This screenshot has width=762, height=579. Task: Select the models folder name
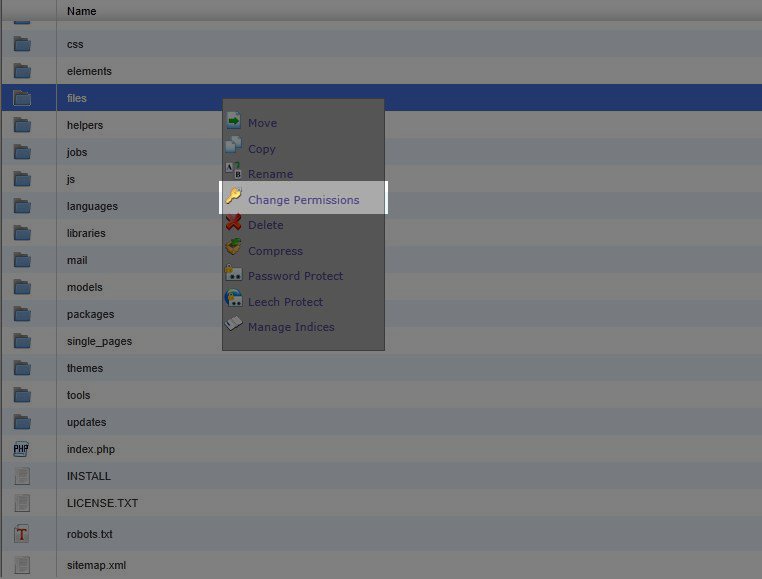click(x=85, y=287)
